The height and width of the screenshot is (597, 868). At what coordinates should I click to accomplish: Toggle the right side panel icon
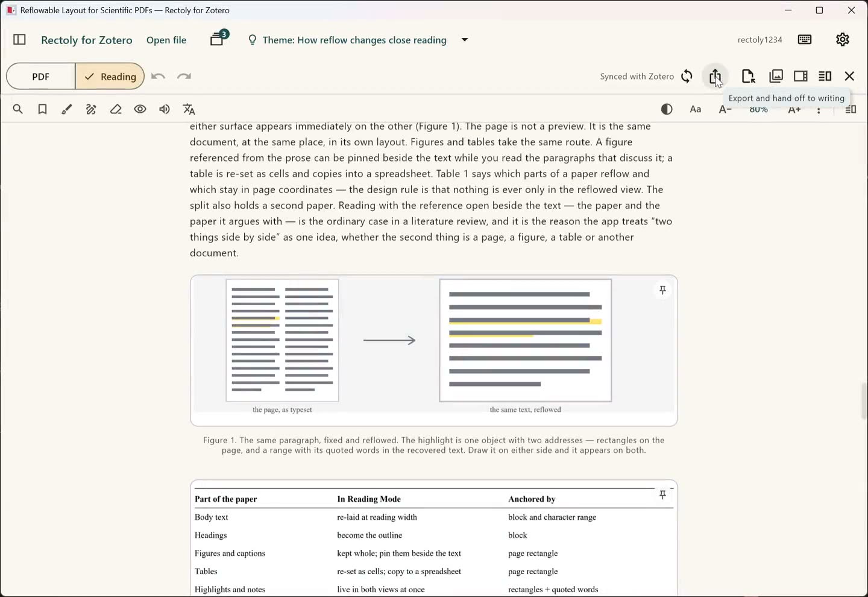coord(800,76)
